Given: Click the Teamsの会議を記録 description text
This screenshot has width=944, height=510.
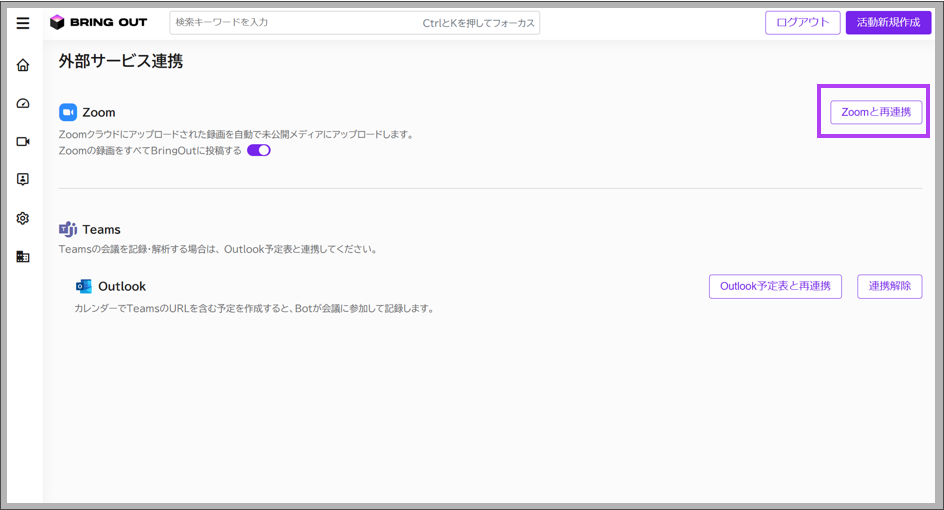Looking at the screenshot, I should coord(218,249).
